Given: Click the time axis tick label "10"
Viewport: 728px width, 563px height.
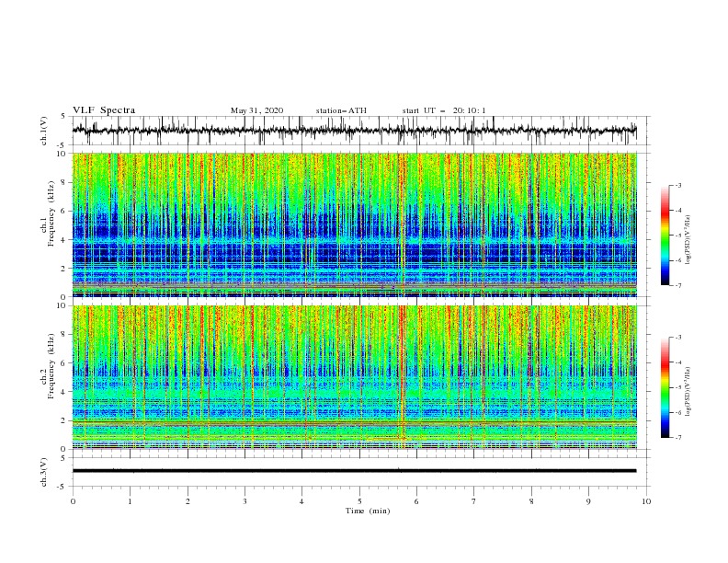Looking at the screenshot, I should [x=646, y=501].
